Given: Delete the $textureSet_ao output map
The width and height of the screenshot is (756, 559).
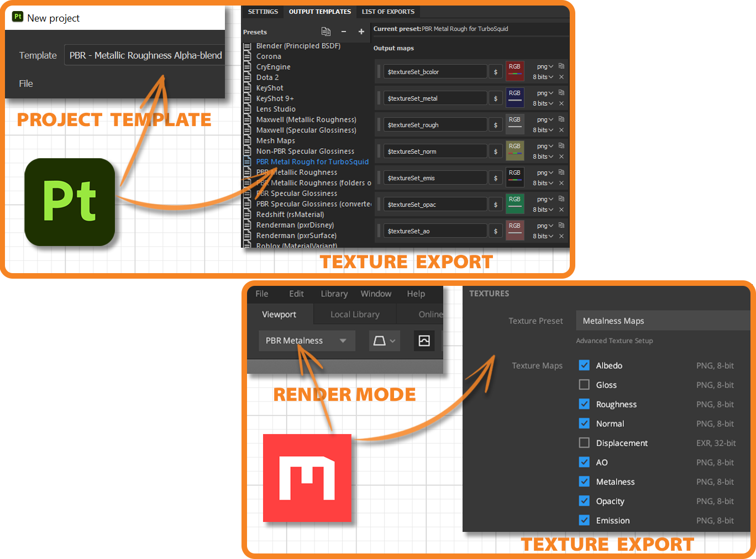Looking at the screenshot, I should (x=561, y=236).
